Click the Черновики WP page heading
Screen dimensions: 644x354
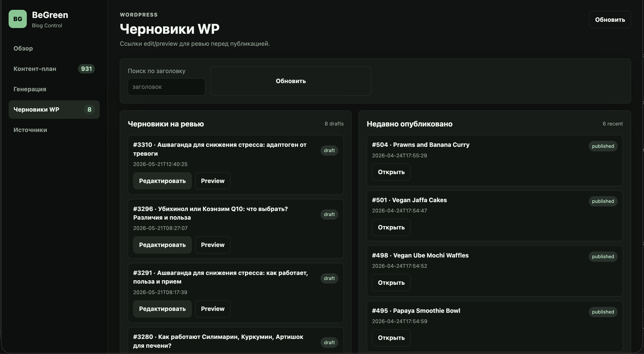pyautogui.click(x=170, y=29)
